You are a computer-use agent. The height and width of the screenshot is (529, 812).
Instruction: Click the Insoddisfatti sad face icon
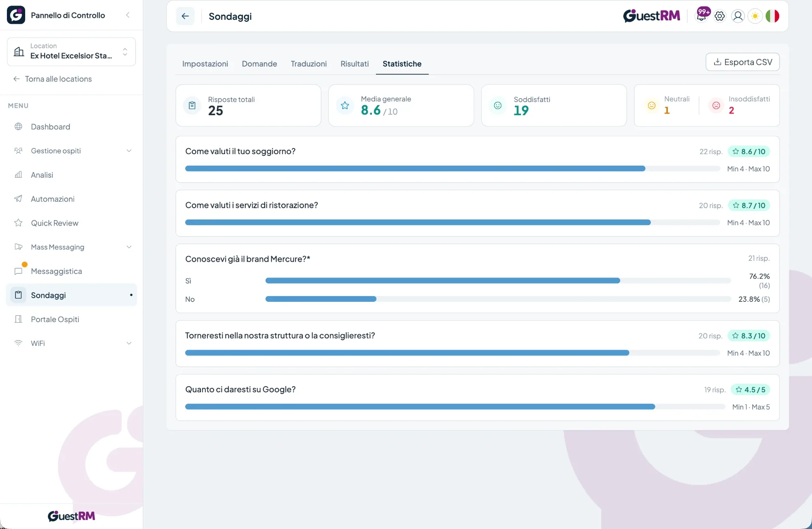pyautogui.click(x=716, y=105)
